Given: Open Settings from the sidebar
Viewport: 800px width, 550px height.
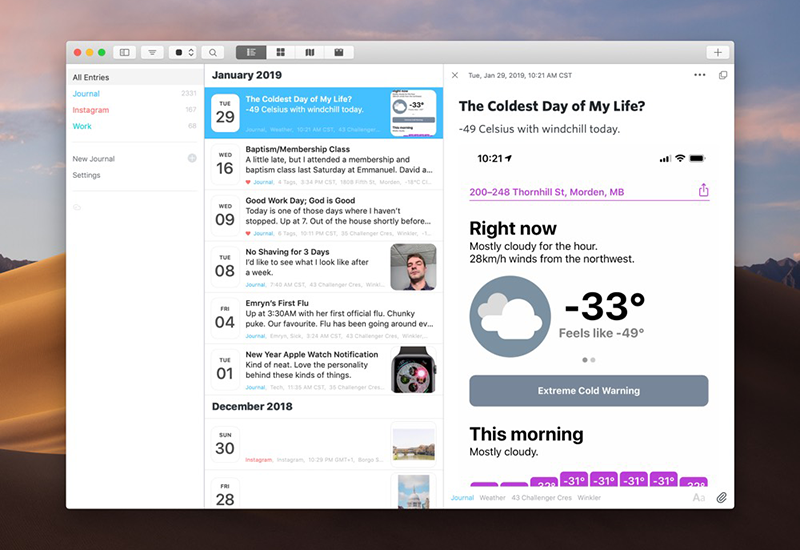Looking at the screenshot, I should pyautogui.click(x=87, y=175).
